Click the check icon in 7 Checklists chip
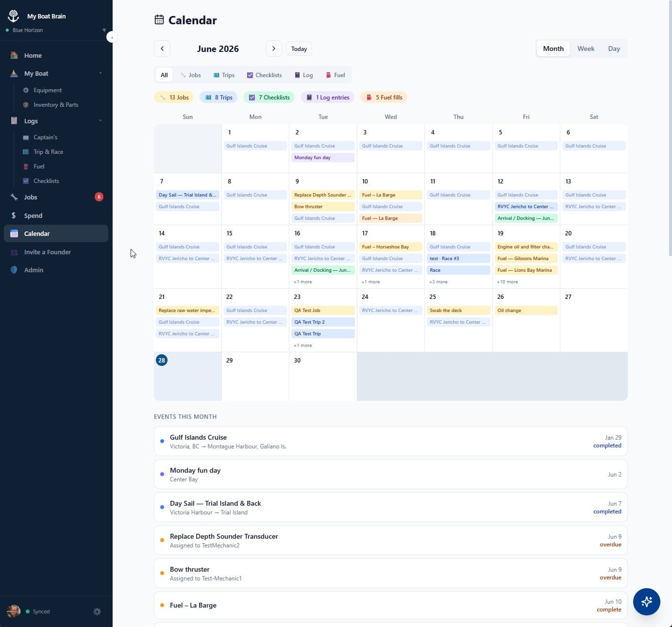Image resolution: width=672 pixels, height=627 pixels. [x=252, y=98]
